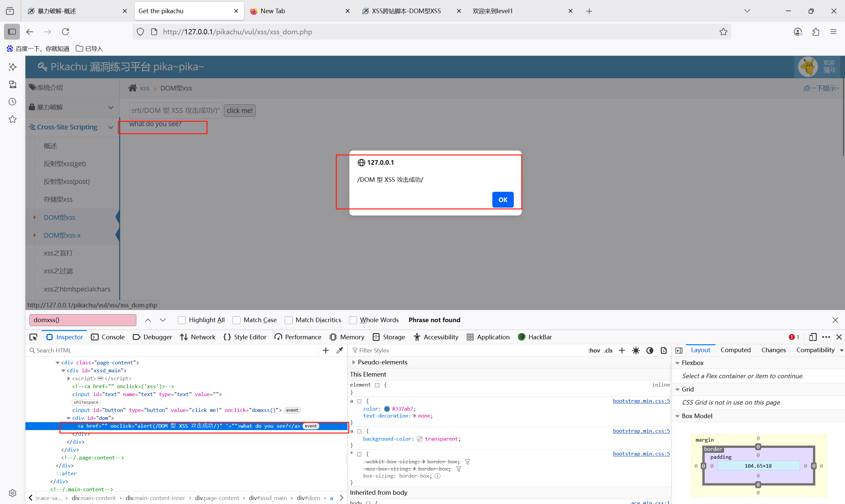845x504 pixels.
Task: Open a new browser tab
Action: [589, 11]
